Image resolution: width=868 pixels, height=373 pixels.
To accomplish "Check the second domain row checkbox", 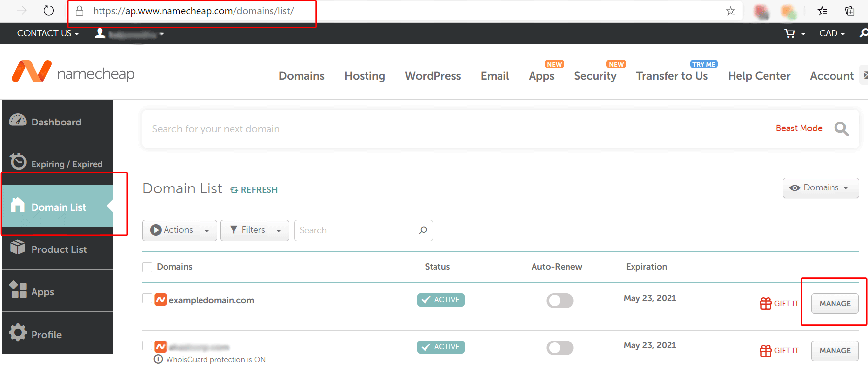I will coord(147,345).
